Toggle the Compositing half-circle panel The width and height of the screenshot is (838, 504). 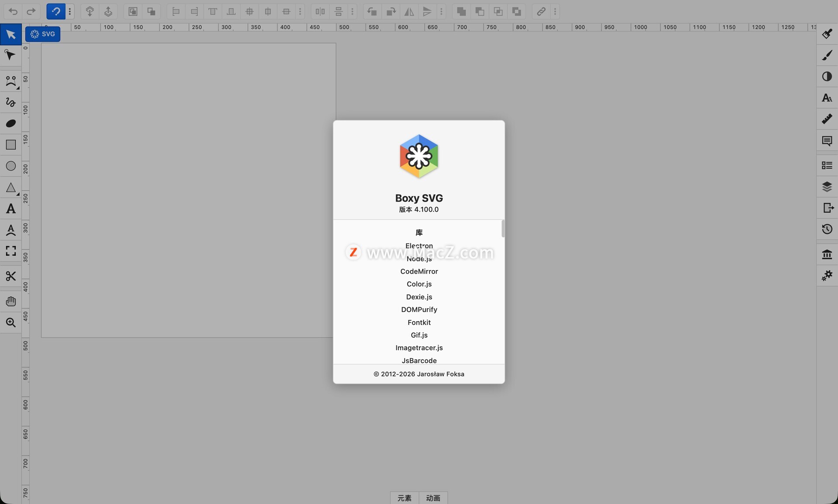(827, 76)
